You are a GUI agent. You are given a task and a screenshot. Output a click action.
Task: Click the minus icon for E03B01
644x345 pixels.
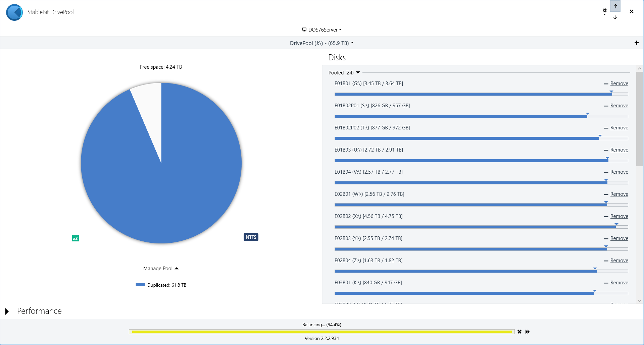[x=606, y=283]
